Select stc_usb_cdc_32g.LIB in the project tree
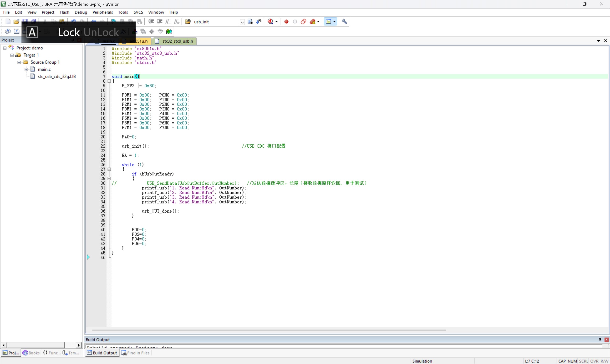The height and width of the screenshot is (364, 610). 56,76
